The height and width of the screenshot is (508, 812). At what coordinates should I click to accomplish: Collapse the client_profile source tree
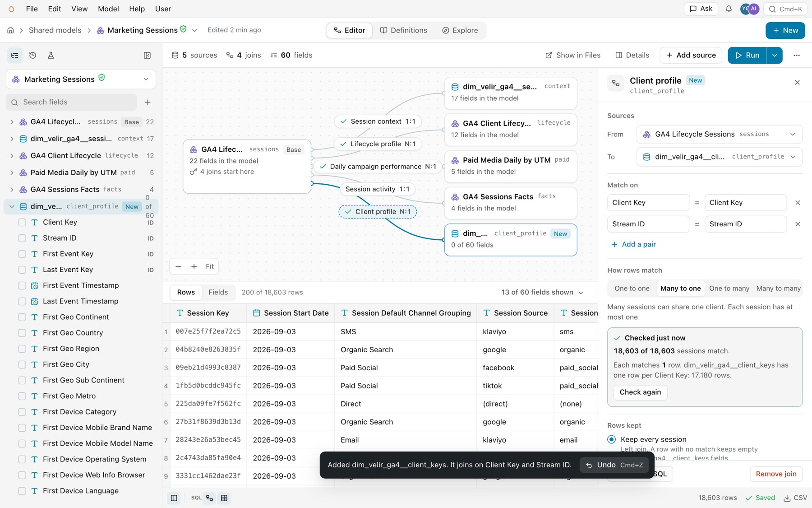[x=12, y=206]
